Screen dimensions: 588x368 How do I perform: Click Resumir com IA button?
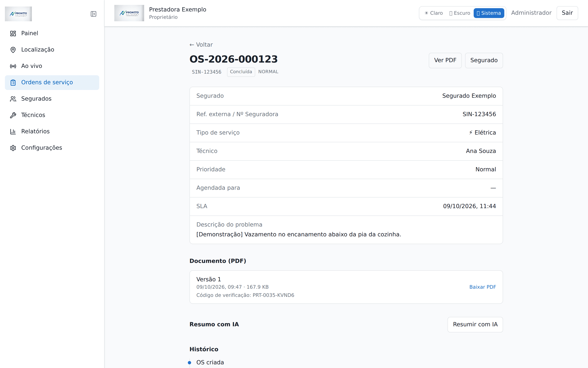(x=475, y=324)
